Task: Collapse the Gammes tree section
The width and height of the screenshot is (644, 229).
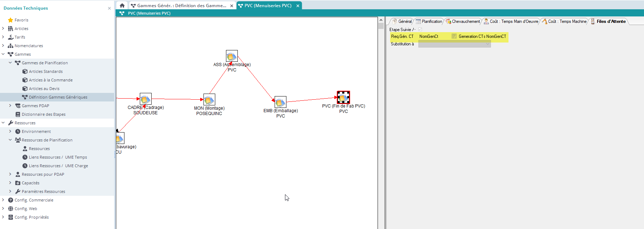Action: (3, 54)
